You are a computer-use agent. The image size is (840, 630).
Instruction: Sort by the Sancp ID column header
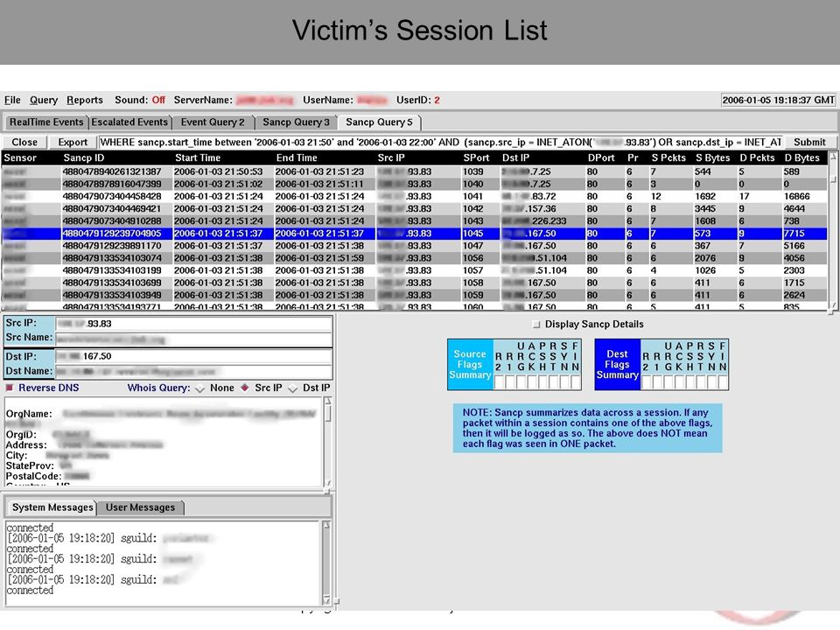(84, 158)
